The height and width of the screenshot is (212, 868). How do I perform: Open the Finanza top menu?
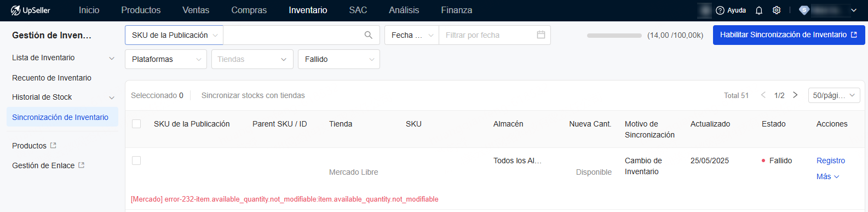tap(457, 10)
